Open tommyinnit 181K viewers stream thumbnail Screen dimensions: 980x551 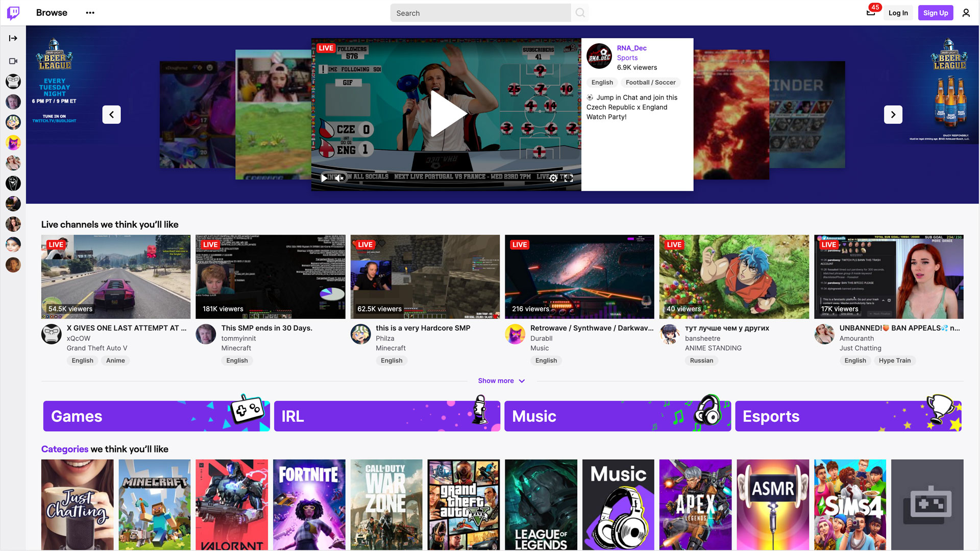(x=271, y=277)
